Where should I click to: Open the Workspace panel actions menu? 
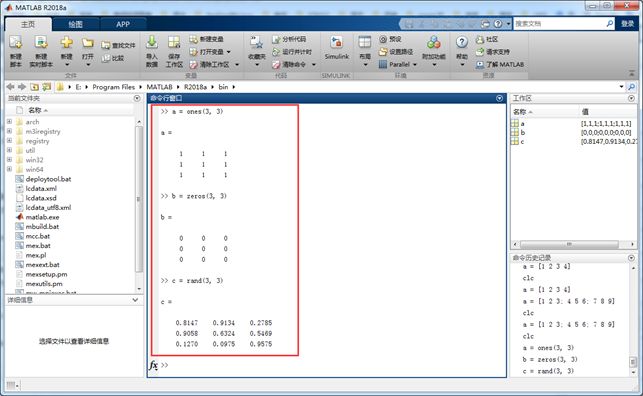tap(631, 98)
